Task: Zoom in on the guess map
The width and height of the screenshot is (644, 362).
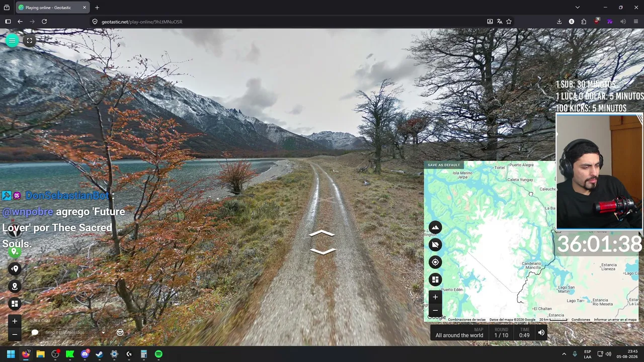Action: tap(435, 297)
